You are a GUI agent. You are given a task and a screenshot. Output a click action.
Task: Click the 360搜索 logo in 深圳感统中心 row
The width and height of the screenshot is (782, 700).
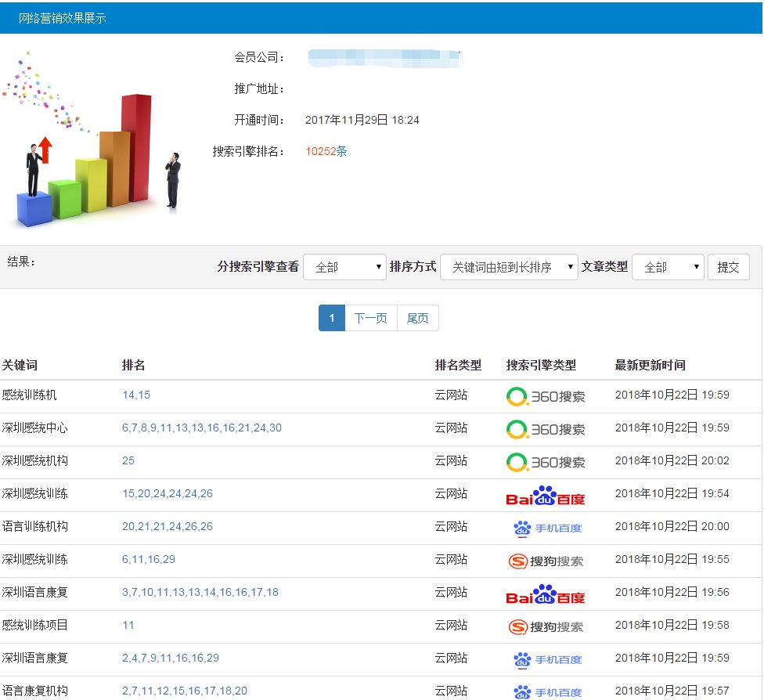pos(545,429)
